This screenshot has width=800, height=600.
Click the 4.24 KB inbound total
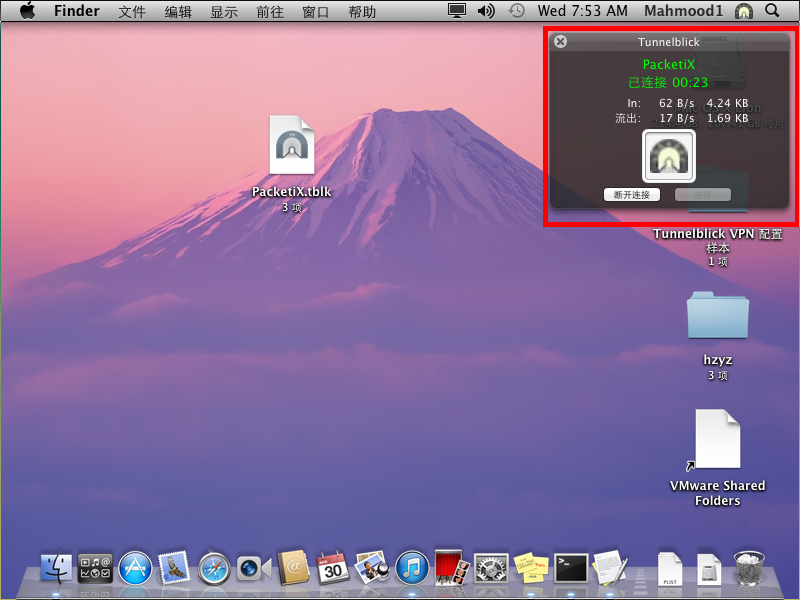click(x=727, y=103)
